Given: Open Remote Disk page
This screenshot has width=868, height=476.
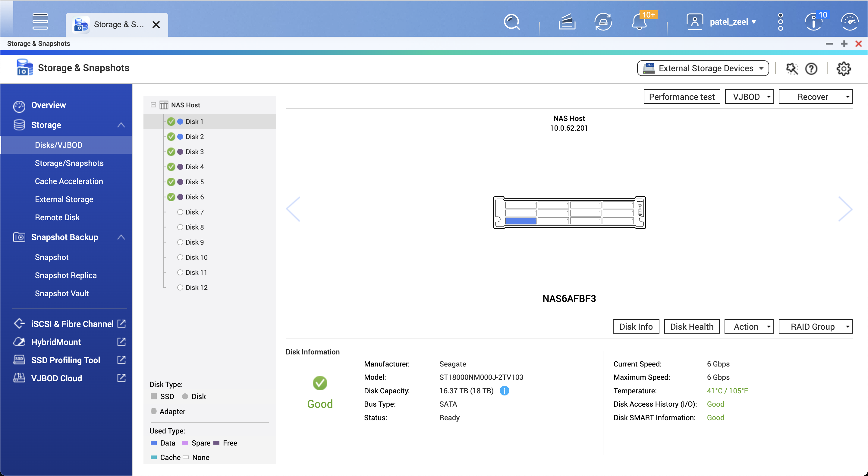Looking at the screenshot, I should (57, 217).
